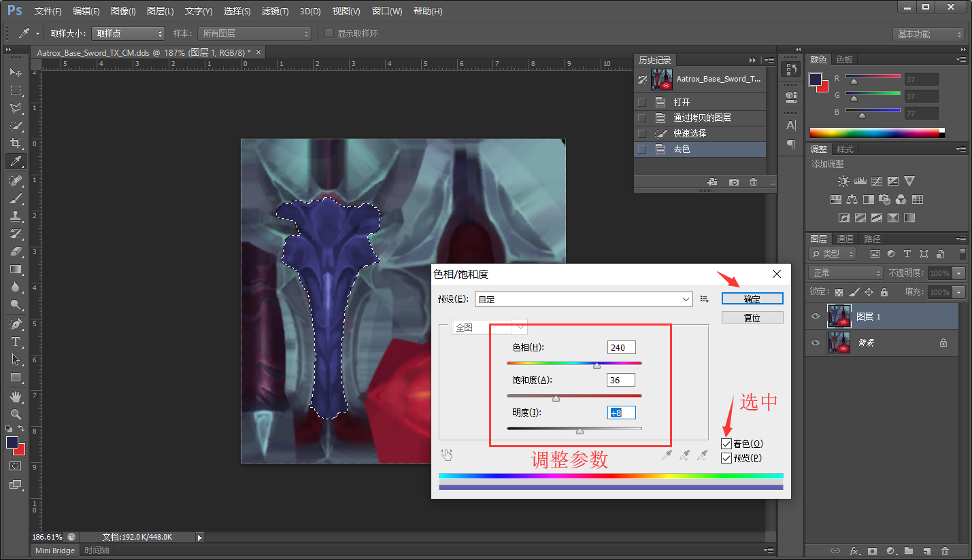Image resolution: width=972 pixels, height=560 pixels.
Task: Click the 饱和度 saturation slider handle
Action: pos(556,398)
